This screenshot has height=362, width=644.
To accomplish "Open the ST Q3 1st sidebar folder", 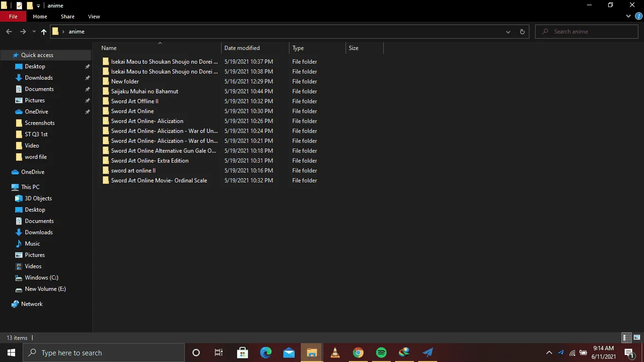I will [36, 134].
